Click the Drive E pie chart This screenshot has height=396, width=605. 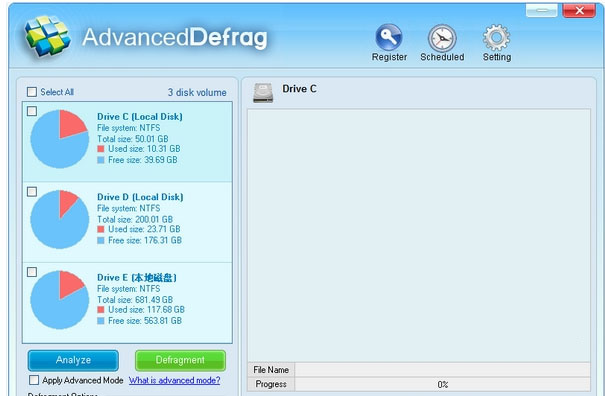coord(59,300)
